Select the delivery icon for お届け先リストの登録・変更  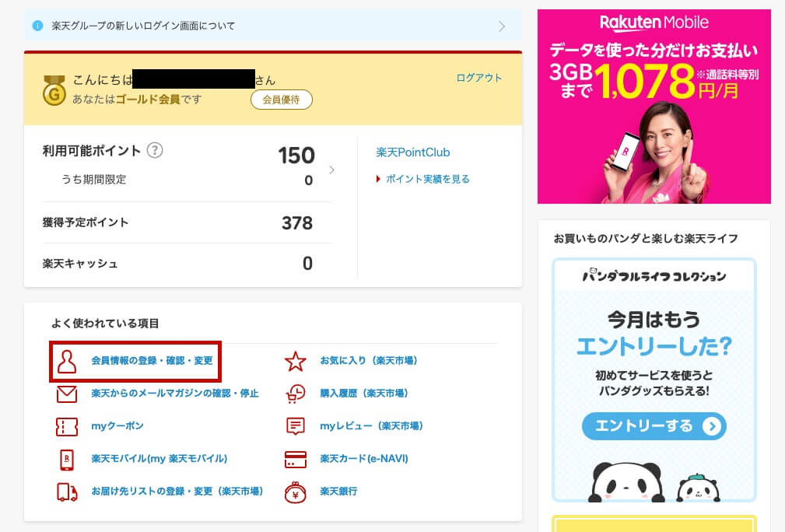click(65, 492)
